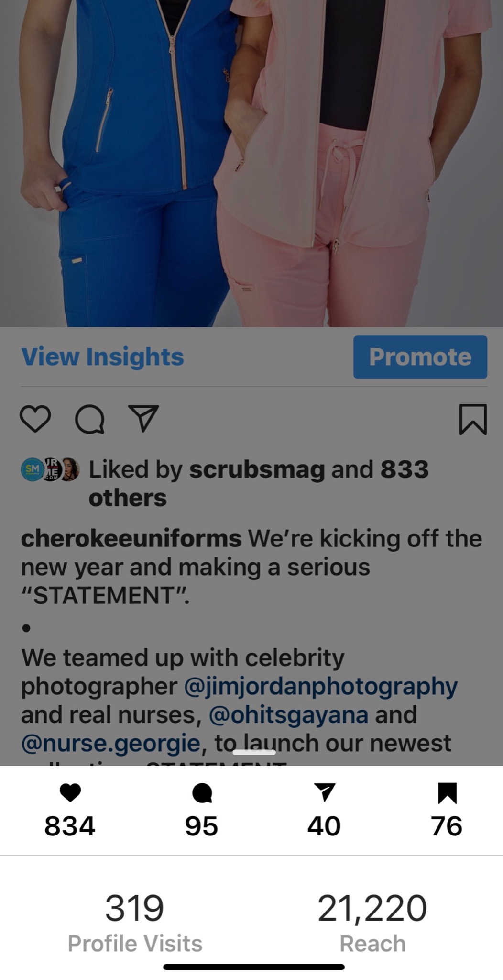This screenshot has height=980, width=503.
Task: Share the post with the paper plane icon
Action: point(143,419)
